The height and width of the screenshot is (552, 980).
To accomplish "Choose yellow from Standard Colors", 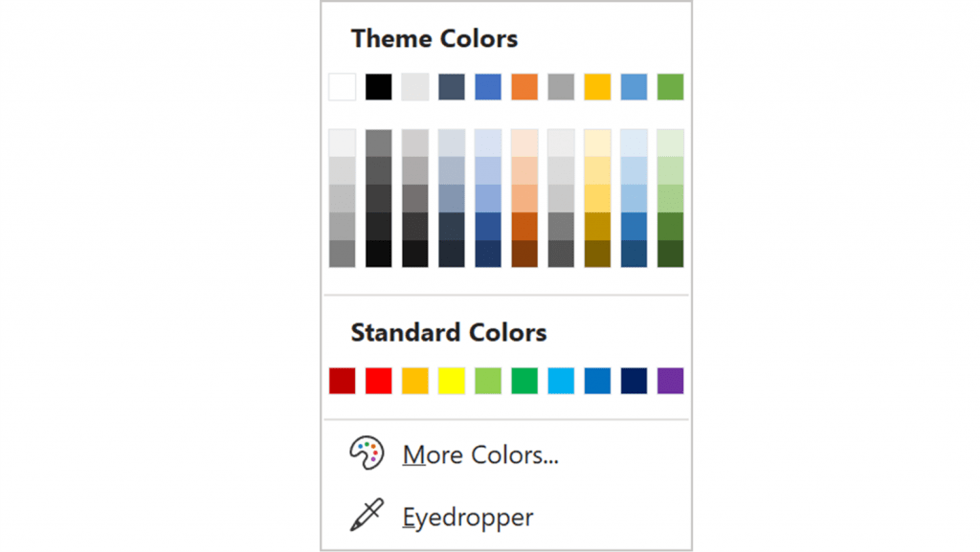I will [451, 380].
